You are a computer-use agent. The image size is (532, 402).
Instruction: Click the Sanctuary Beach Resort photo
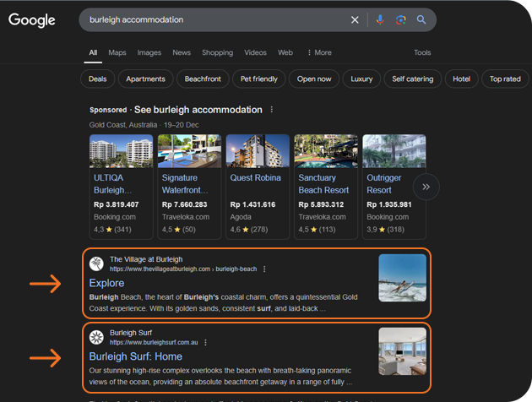point(326,151)
